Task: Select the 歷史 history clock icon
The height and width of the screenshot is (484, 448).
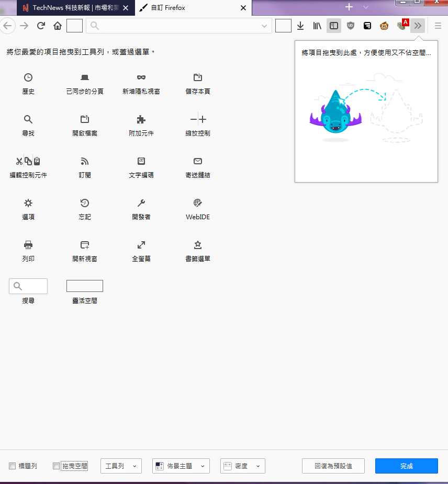Action: [x=28, y=77]
